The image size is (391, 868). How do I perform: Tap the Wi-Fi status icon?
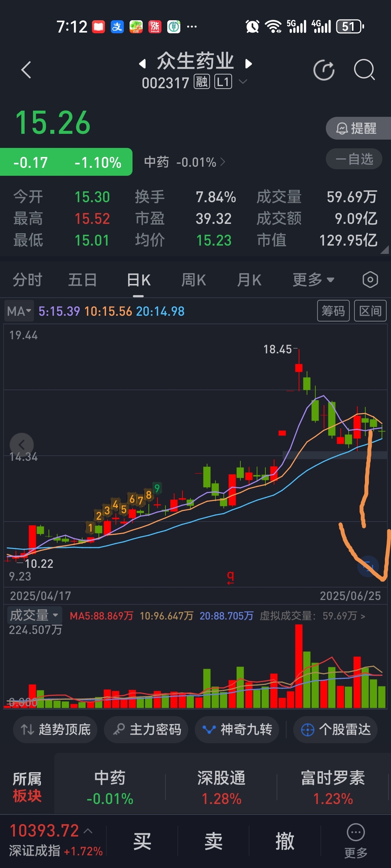point(273,26)
